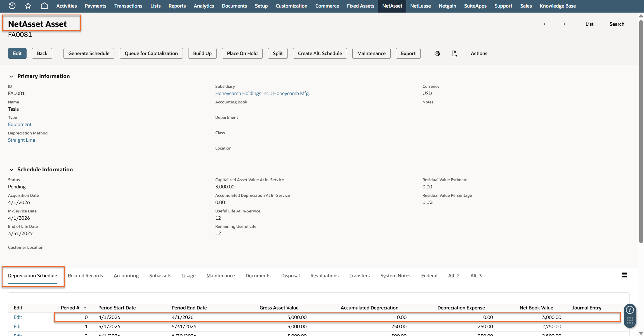Click Edit link for period 1 row

18,326
